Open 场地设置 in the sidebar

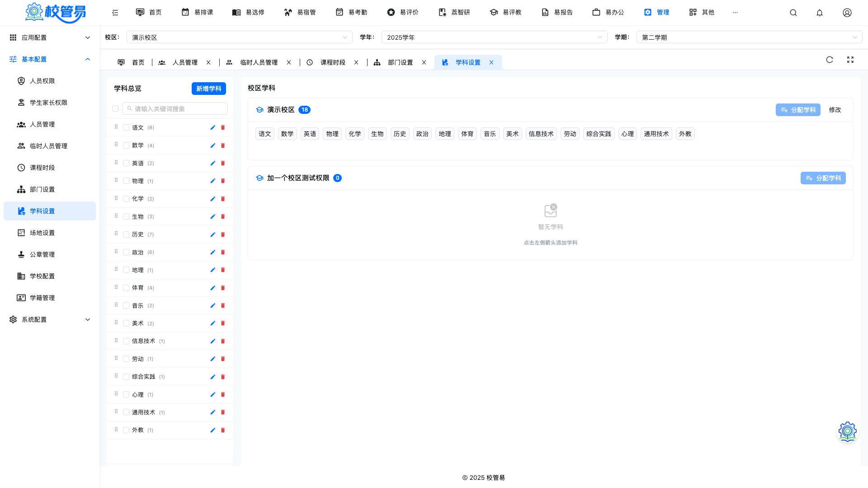[50, 233]
